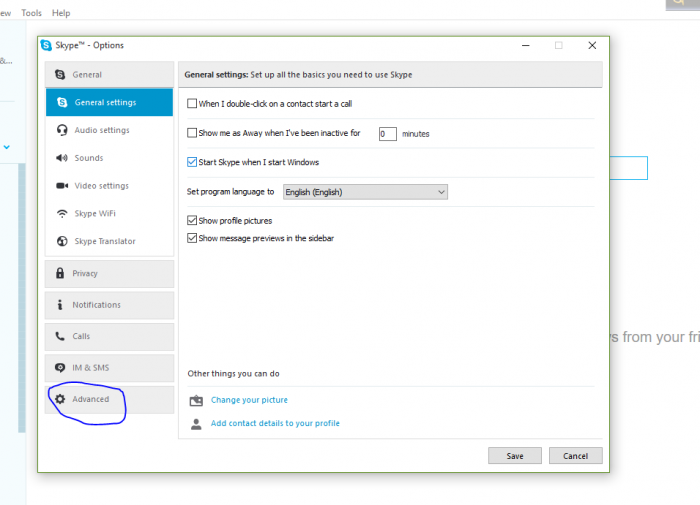This screenshot has height=505, width=700.
Task: Open the General settings tab
Action: [109, 102]
